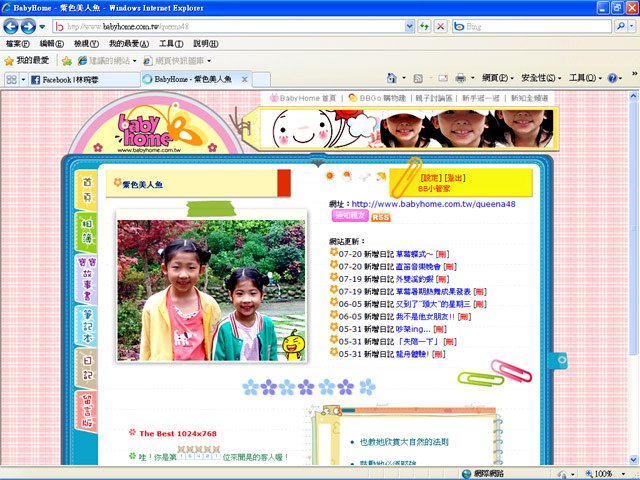
Task: Open the recent pages dropdown beside Forward
Action: (42, 27)
